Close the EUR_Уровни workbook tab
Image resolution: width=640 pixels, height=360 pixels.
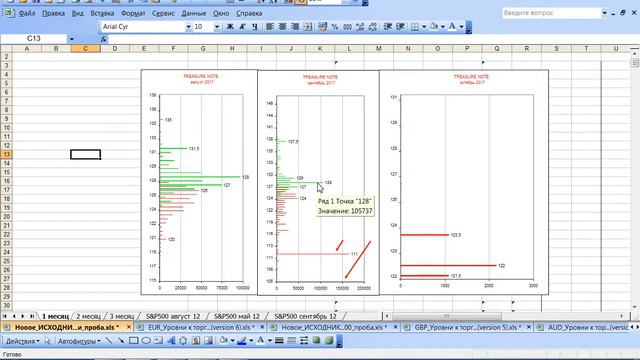tap(262, 327)
